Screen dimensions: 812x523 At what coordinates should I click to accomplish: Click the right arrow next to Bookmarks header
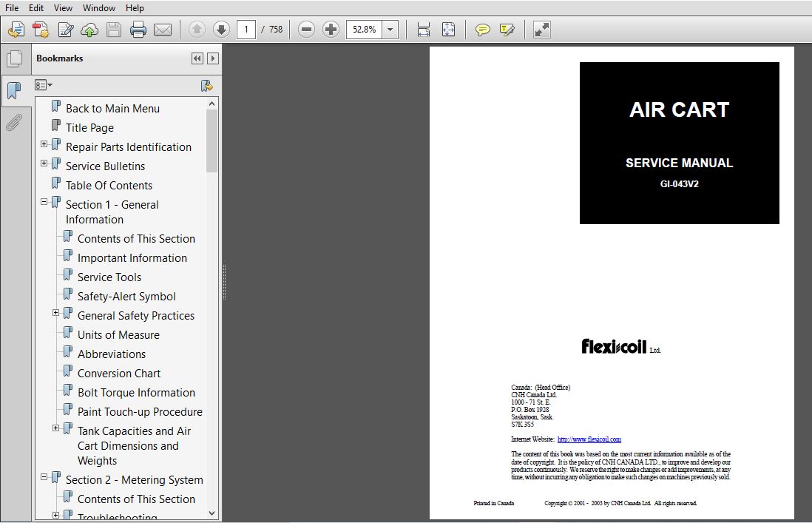pos(212,58)
